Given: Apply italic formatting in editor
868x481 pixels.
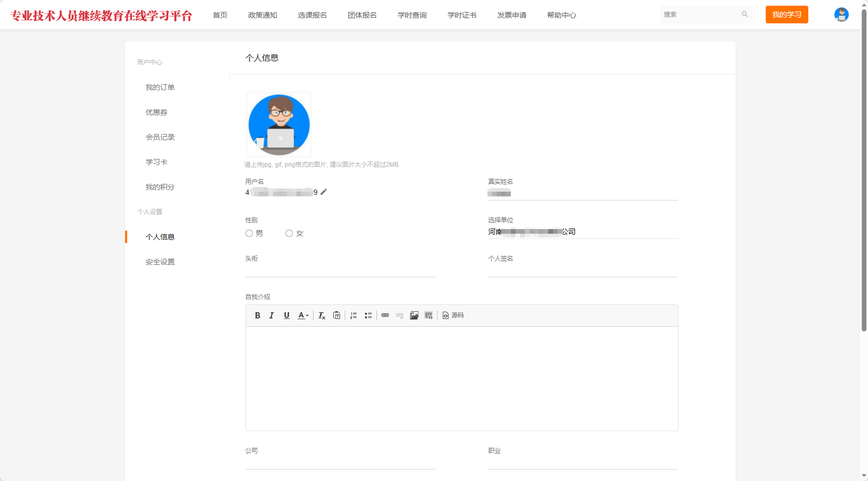Looking at the screenshot, I should (x=272, y=315).
